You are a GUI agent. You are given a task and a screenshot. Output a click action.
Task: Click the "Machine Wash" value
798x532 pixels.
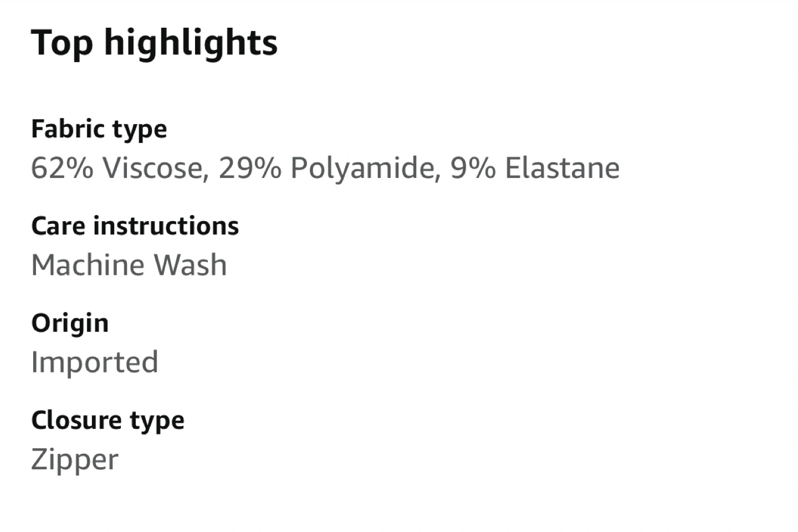coord(129,265)
